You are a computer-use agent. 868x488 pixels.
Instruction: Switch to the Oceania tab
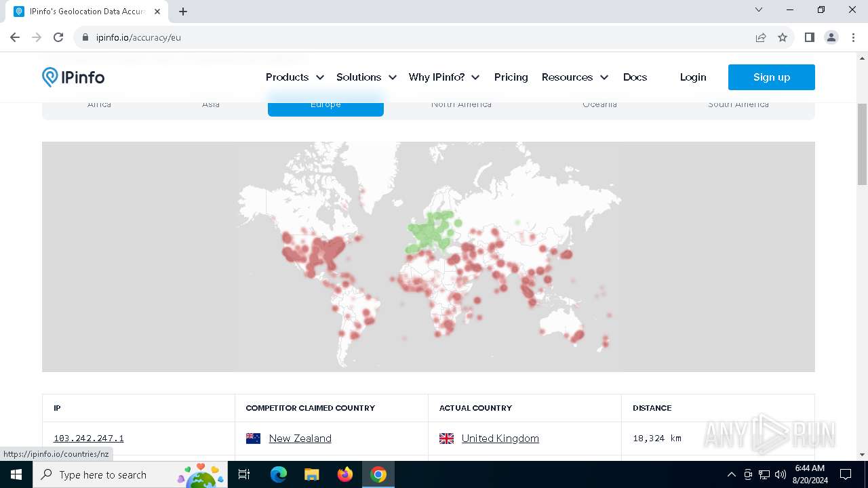599,105
